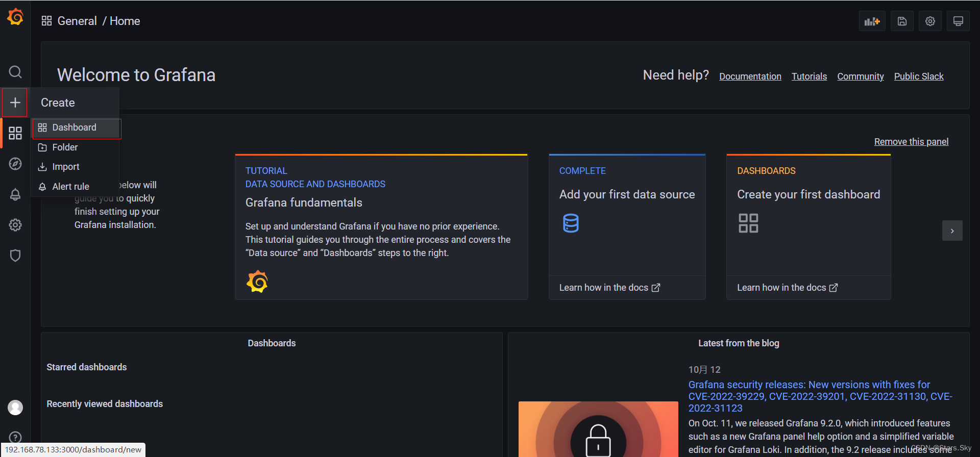The width and height of the screenshot is (980, 457).
Task: Click the plus Create icon in sidebar
Action: click(x=15, y=103)
